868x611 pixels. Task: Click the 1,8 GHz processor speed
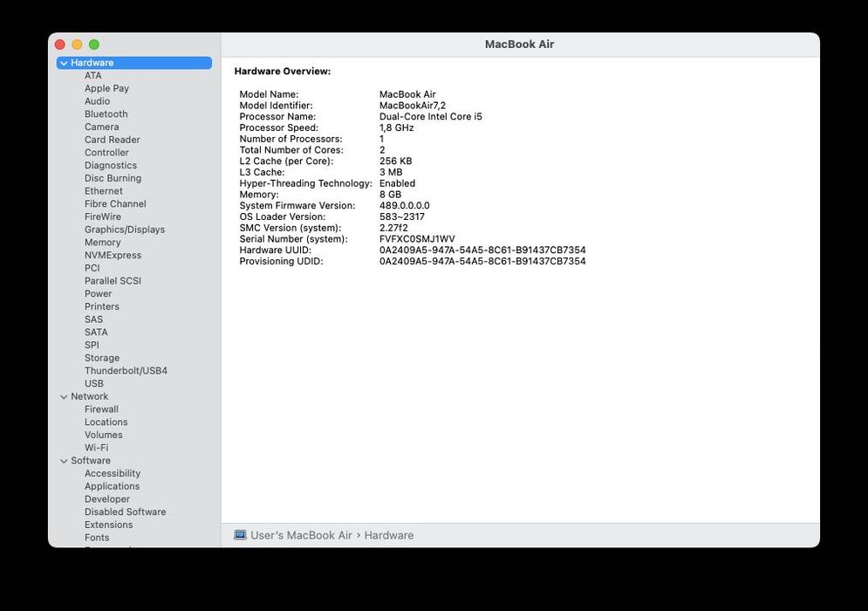tap(396, 127)
